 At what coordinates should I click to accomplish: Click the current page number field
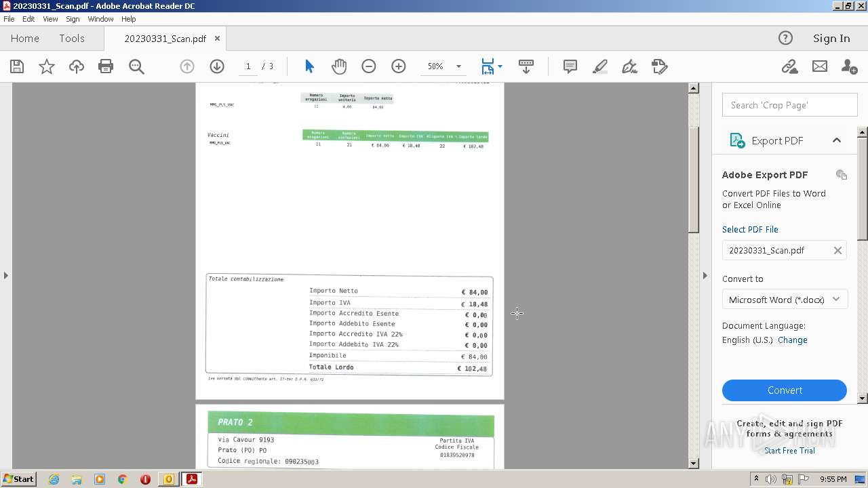(248, 66)
